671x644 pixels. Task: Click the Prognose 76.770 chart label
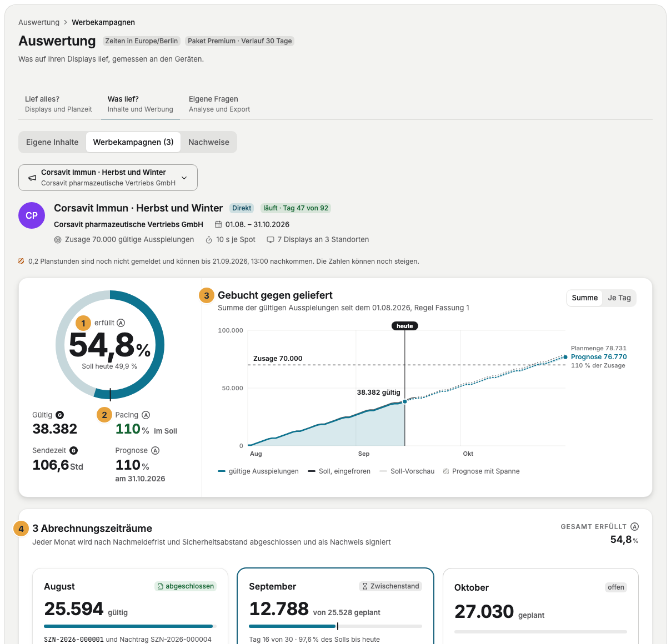[599, 357]
